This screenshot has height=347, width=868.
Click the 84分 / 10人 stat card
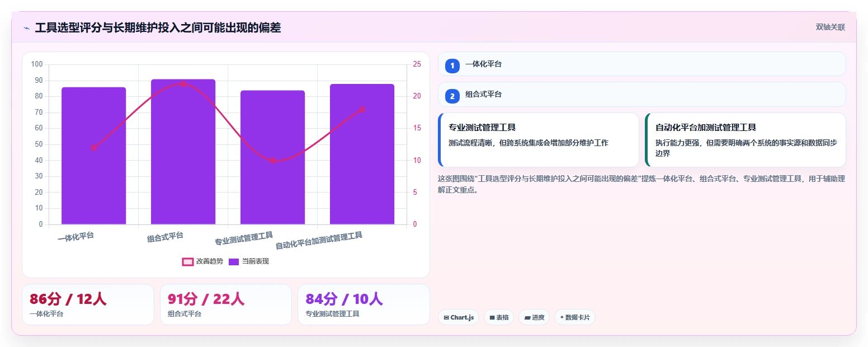coord(364,304)
